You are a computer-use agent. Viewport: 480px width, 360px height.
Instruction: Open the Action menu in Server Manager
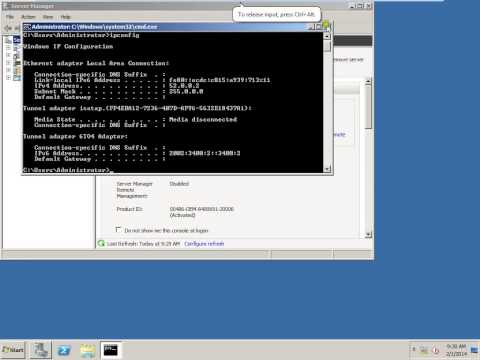pyautogui.click(x=28, y=17)
